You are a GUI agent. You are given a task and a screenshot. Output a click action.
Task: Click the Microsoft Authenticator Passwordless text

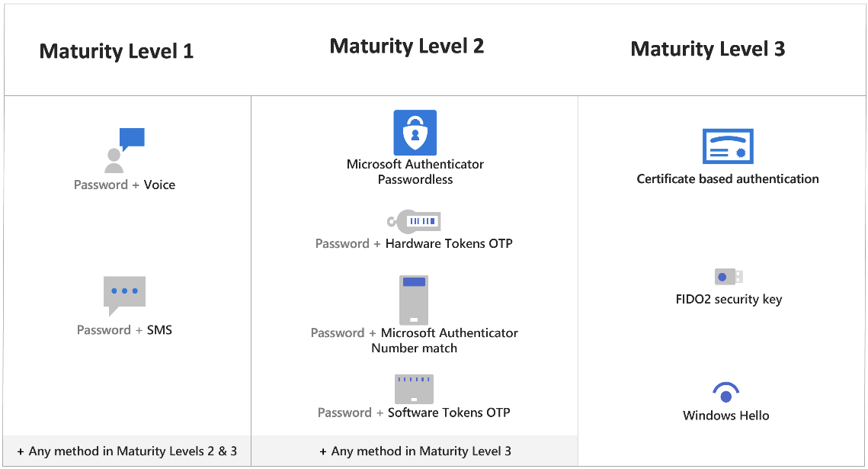click(415, 172)
